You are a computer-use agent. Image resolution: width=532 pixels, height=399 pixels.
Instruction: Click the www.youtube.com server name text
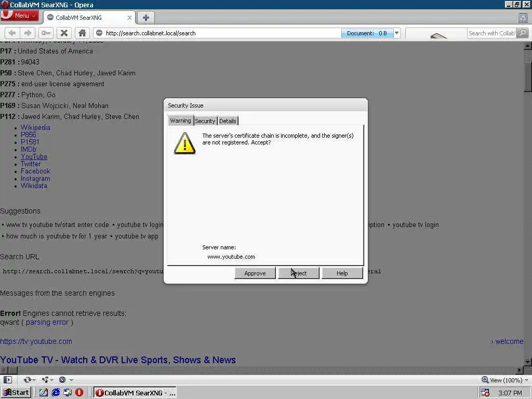(231, 257)
